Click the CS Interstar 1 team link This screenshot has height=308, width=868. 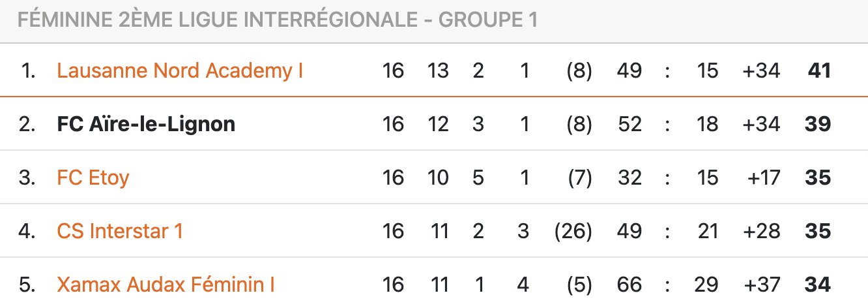point(120,231)
